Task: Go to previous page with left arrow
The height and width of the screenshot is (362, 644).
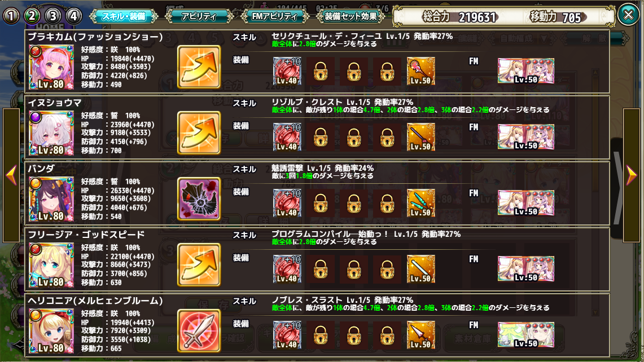Action: coord(11,175)
